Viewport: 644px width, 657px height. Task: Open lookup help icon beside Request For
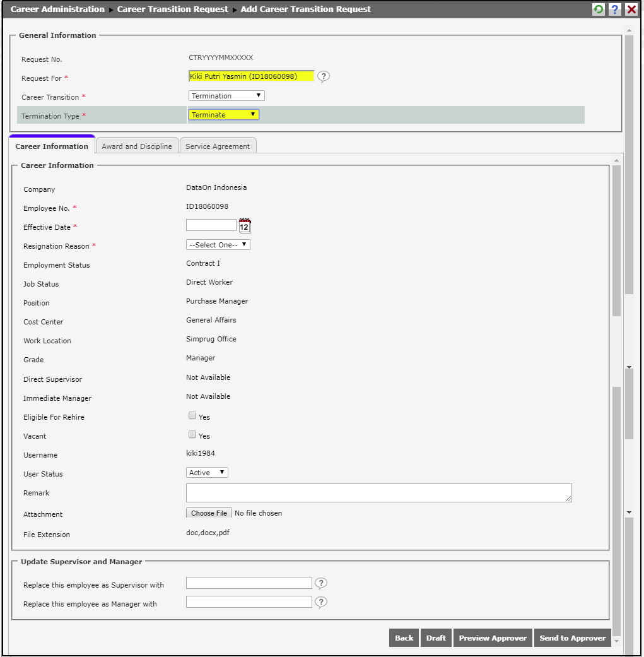point(323,77)
